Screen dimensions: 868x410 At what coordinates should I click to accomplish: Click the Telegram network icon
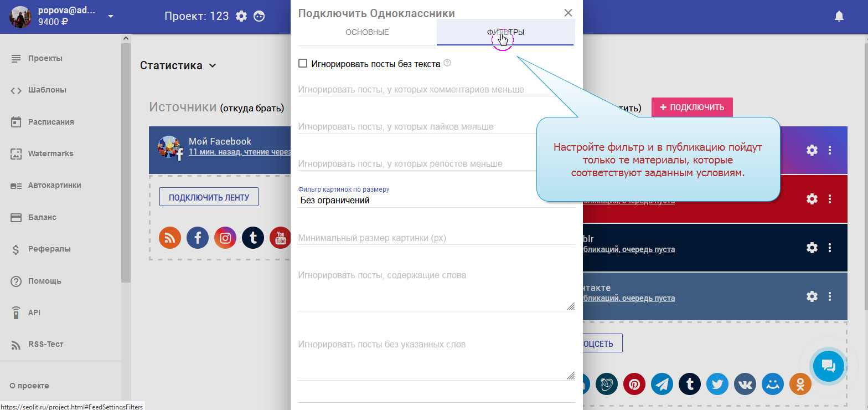pyautogui.click(x=662, y=384)
